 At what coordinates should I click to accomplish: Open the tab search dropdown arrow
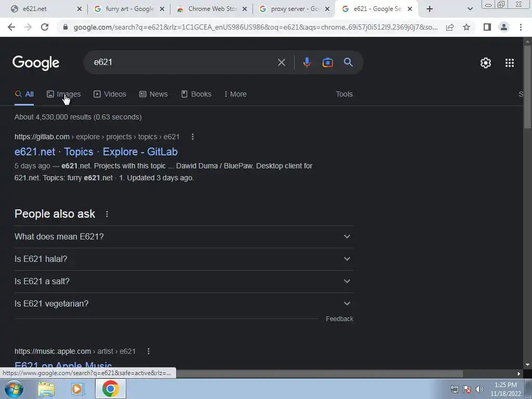pos(470,9)
